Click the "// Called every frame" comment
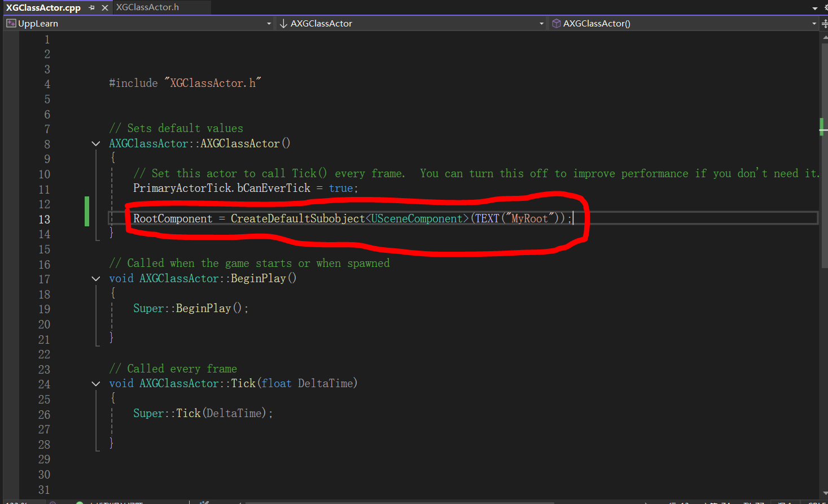The height and width of the screenshot is (504, 828). [173, 369]
